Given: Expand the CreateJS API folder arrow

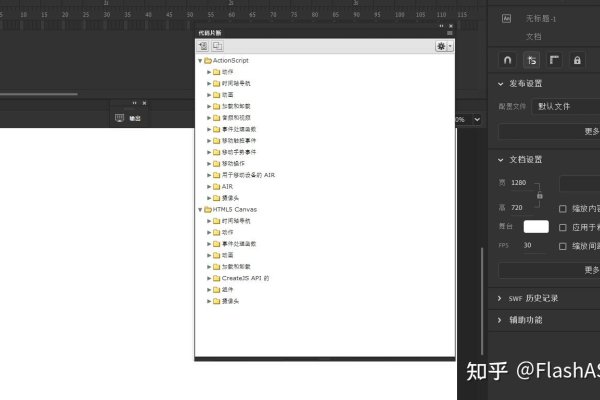Looking at the screenshot, I should click(209, 278).
